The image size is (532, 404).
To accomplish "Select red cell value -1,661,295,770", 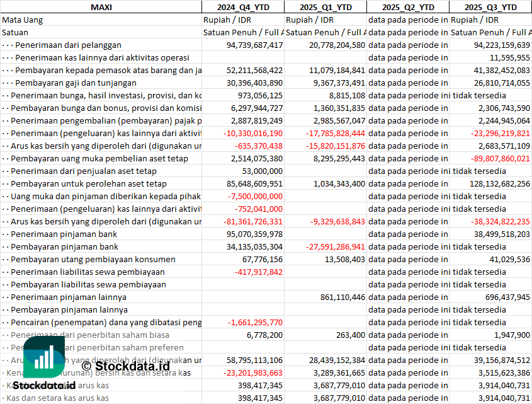I will [x=255, y=322].
